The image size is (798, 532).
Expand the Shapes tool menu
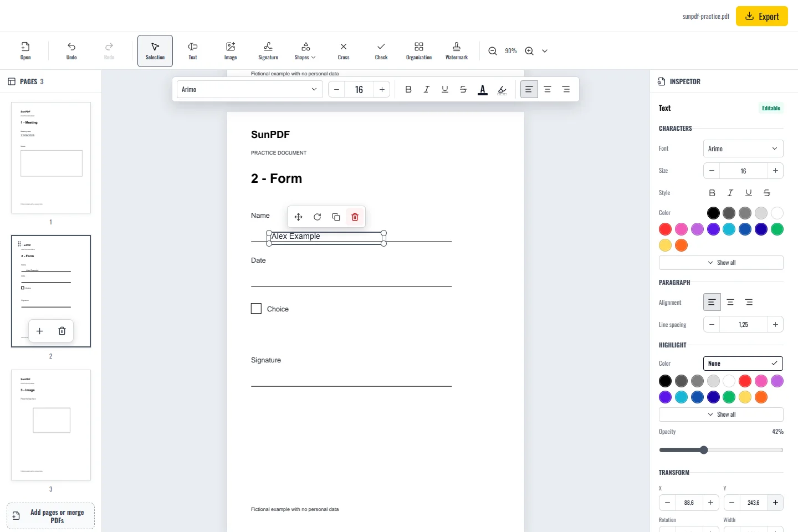[x=305, y=51]
